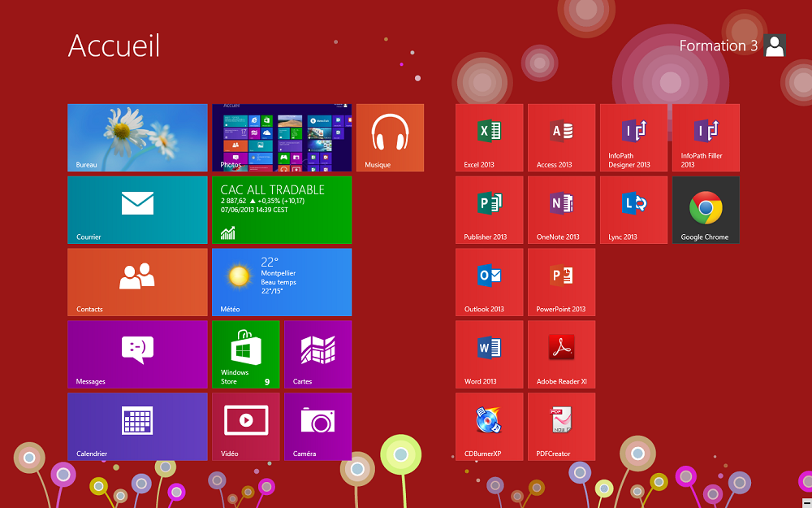This screenshot has height=508, width=812.
Task: Open the Météo Montpellier weather tile
Action: (x=282, y=282)
